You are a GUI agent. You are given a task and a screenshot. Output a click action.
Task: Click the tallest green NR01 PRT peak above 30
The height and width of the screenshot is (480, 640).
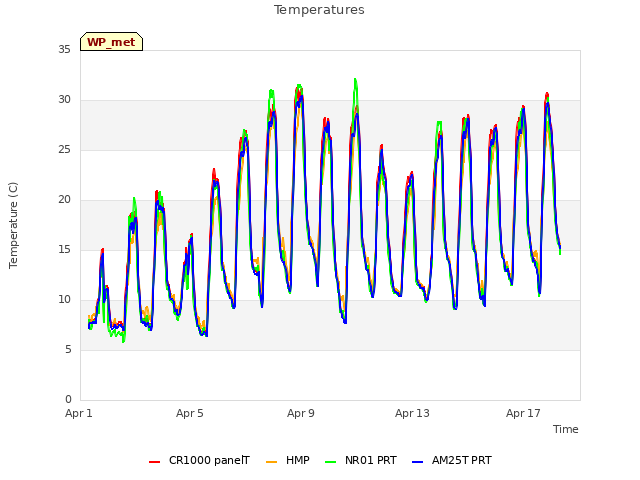(355, 80)
